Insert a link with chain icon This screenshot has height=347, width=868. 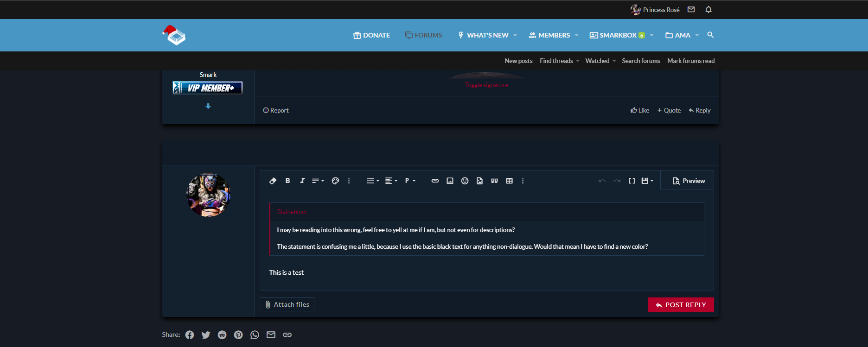tap(435, 181)
